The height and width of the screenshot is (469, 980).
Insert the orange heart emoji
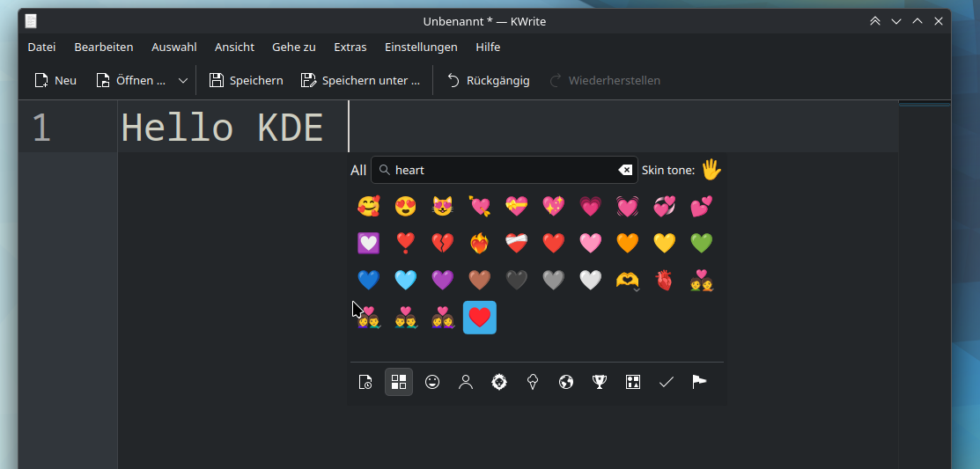628,243
